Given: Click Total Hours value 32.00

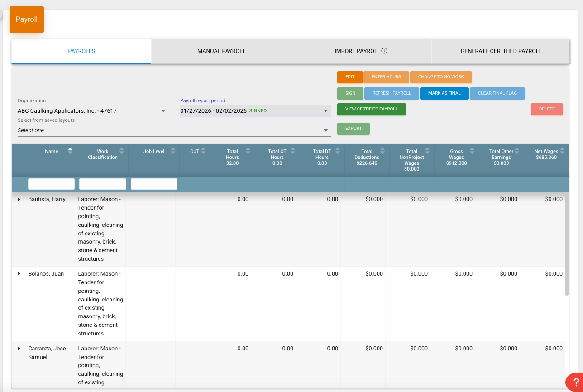Looking at the screenshot, I should 232,163.
